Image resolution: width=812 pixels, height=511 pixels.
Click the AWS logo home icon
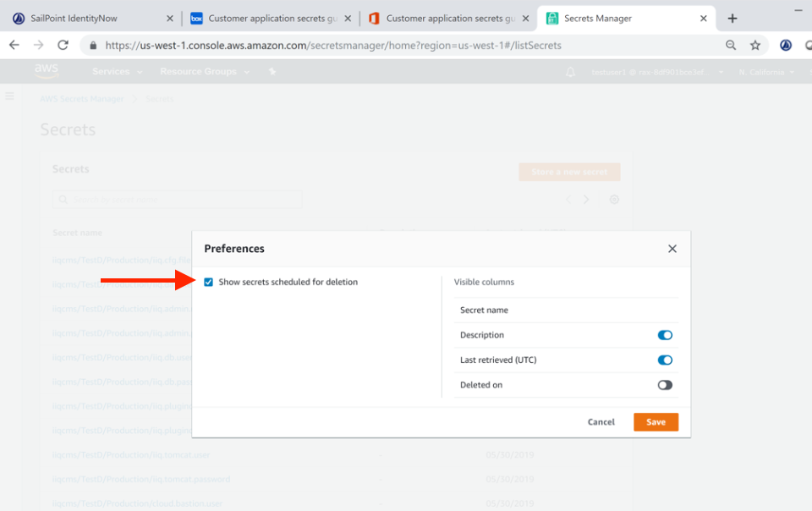click(x=47, y=71)
